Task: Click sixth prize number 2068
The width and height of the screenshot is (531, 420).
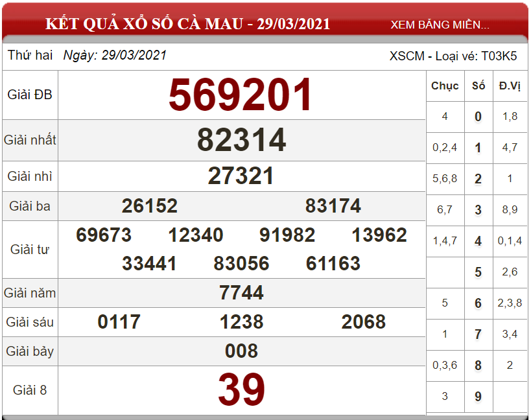Action: pyautogui.click(x=363, y=321)
